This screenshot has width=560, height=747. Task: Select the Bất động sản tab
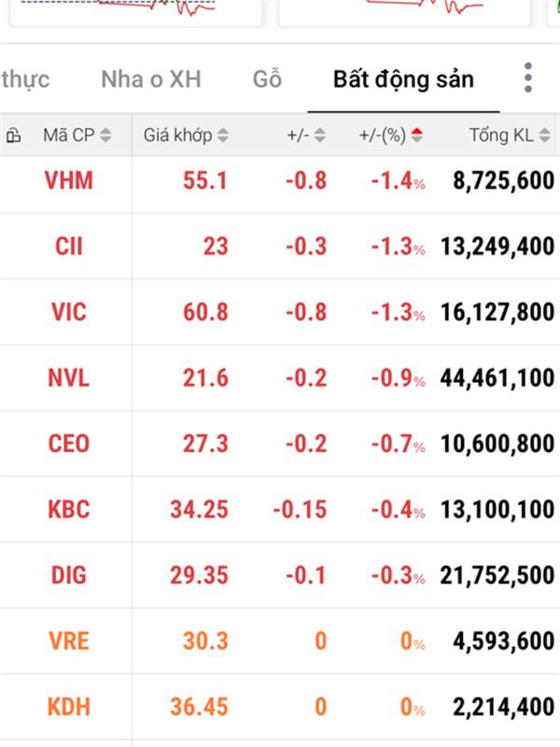pyautogui.click(x=403, y=79)
